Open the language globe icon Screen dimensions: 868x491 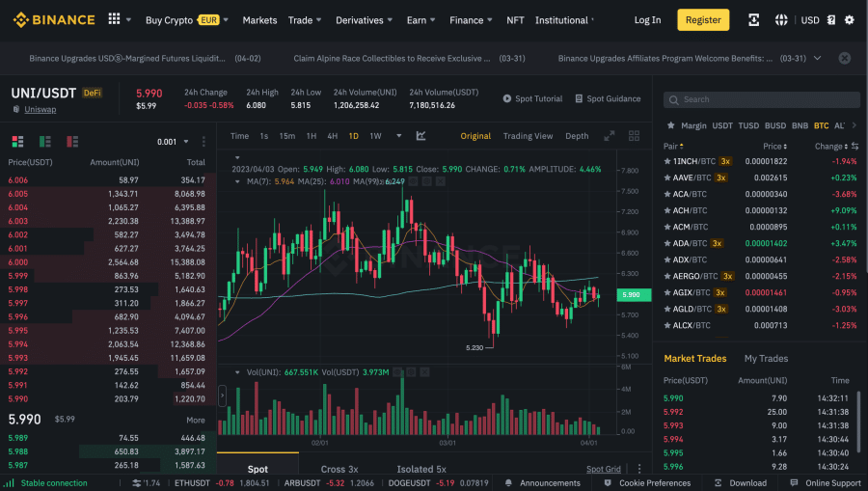click(781, 20)
